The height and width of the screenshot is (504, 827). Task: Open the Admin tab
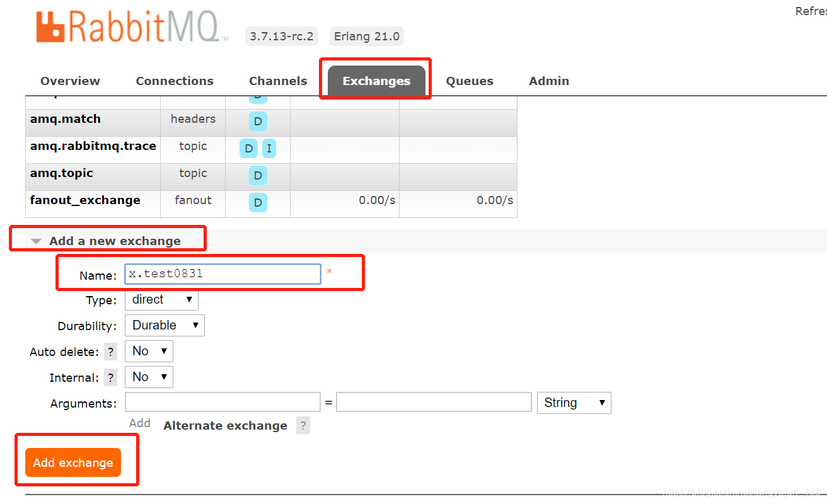(x=549, y=81)
